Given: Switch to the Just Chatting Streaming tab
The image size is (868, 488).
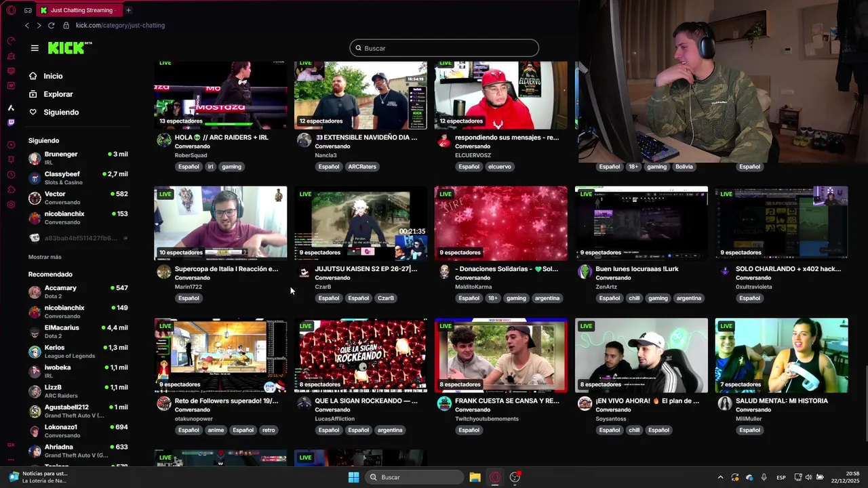Looking at the screenshot, I should click(x=78, y=10).
